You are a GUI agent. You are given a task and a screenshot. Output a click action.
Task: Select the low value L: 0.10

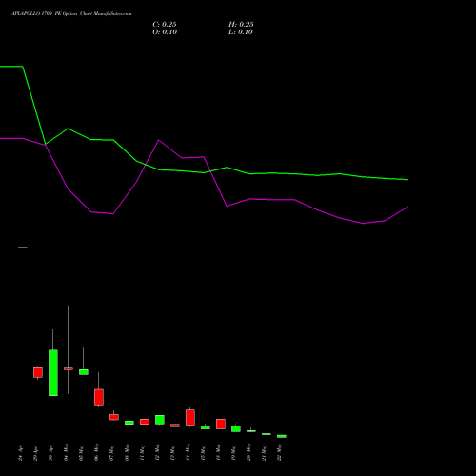[x=241, y=32]
